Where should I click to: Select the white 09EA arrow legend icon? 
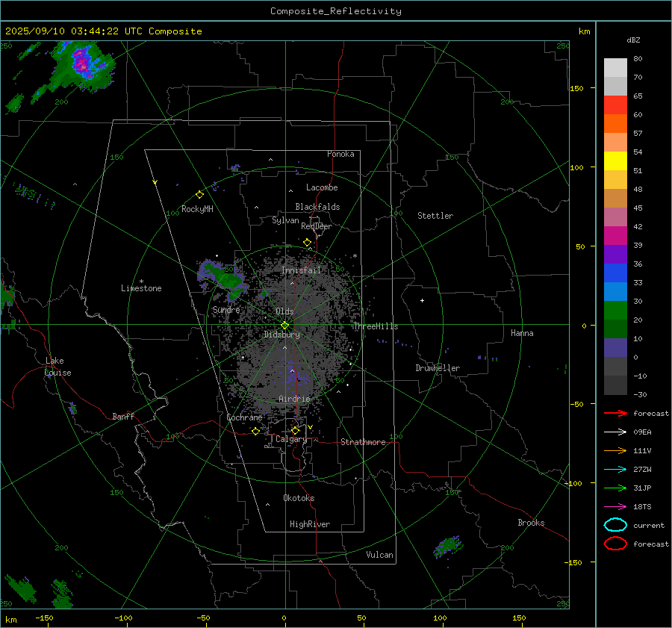tap(615, 432)
